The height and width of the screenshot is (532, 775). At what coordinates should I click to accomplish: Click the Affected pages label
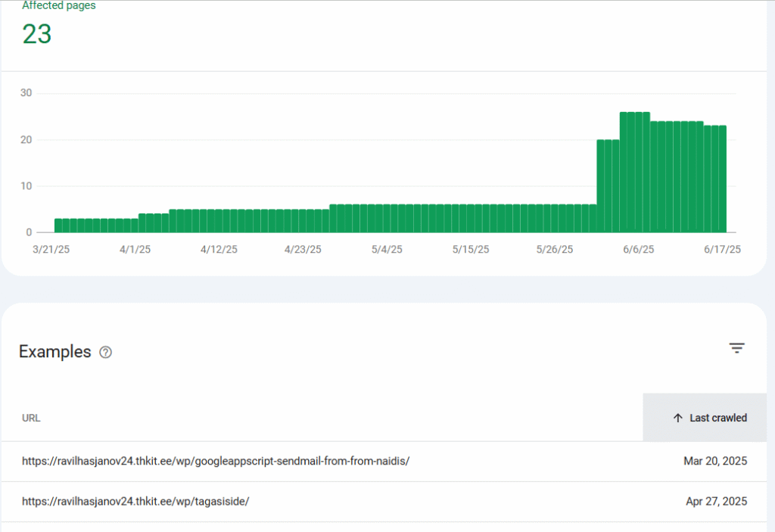(x=59, y=6)
